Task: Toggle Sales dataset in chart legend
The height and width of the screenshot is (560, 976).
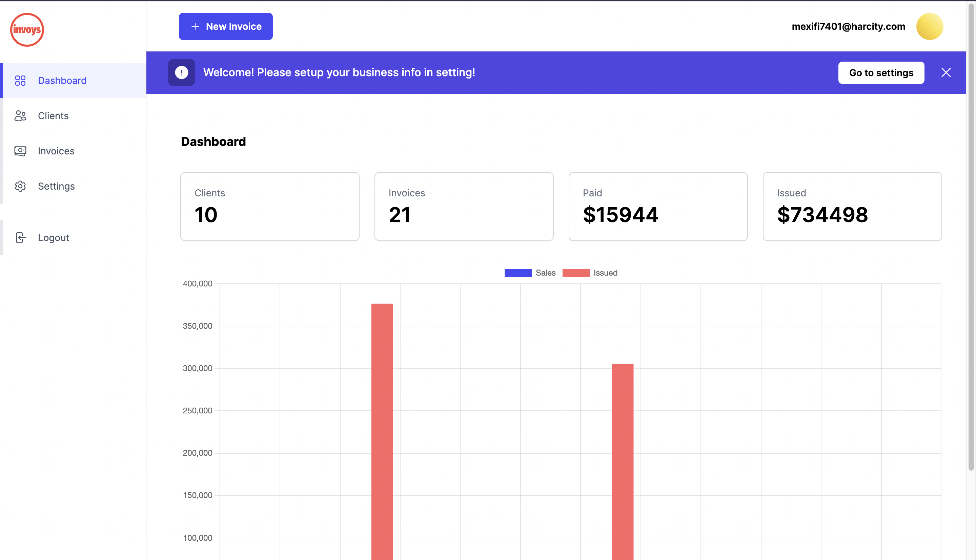Action: point(530,273)
